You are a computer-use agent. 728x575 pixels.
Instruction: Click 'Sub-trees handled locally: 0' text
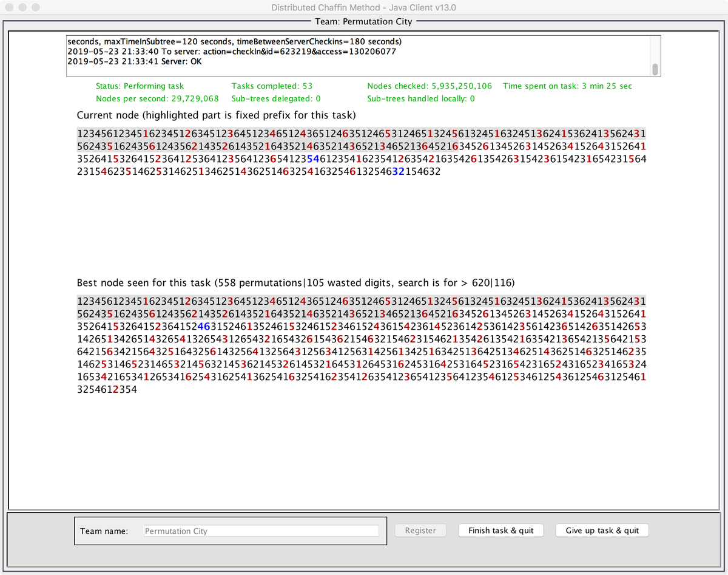pos(421,98)
